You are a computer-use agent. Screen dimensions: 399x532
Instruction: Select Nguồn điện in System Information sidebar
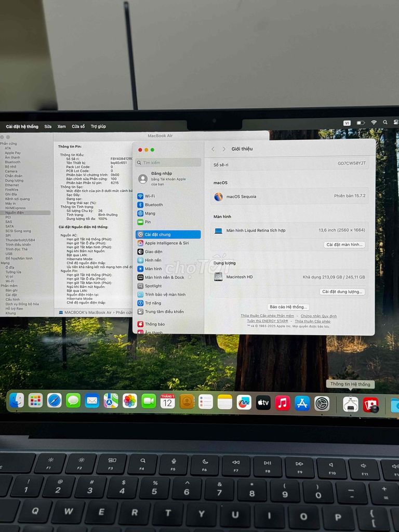26,212
